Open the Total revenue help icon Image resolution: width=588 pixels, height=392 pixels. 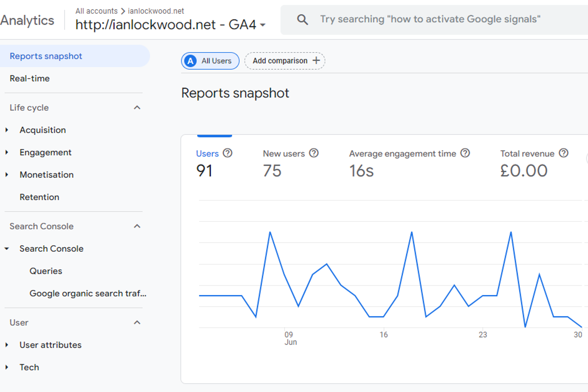coord(564,153)
